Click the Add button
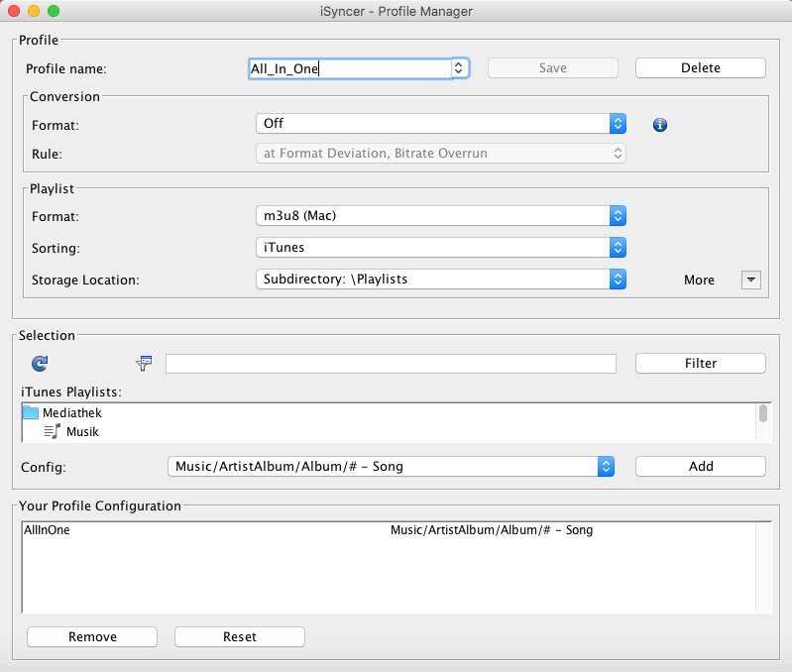 [x=701, y=467]
